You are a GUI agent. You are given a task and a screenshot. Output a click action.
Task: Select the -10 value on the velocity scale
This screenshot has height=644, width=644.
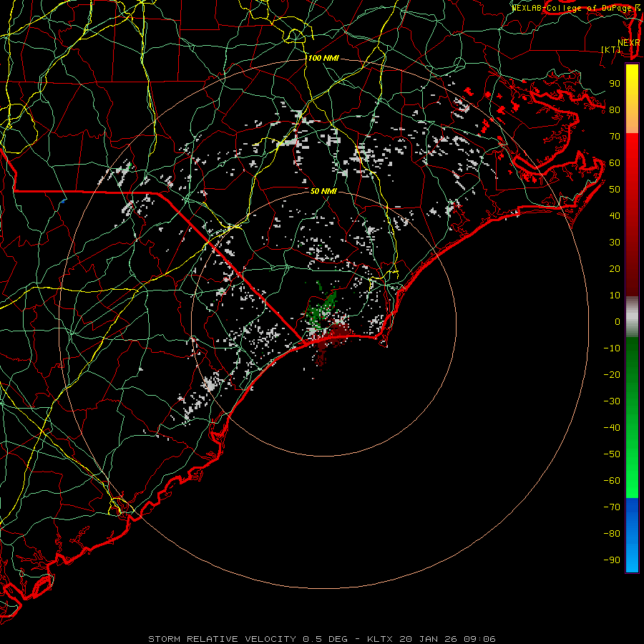click(x=612, y=348)
